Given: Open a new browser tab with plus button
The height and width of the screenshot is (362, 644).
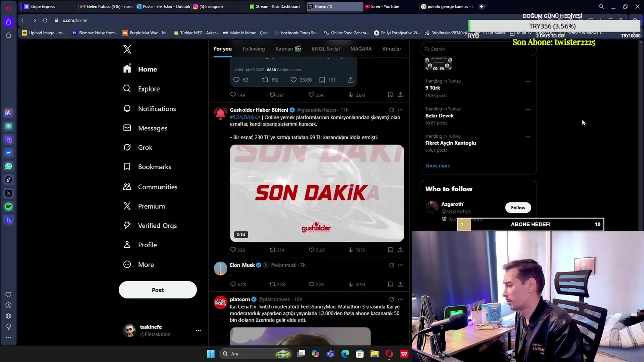Looking at the screenshot, I should point(481,6).
